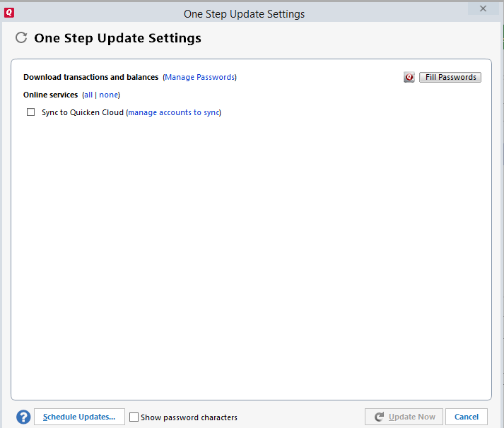Select none online services link
The height and width of the screenshot is (428, 504).
coord(109,95)
